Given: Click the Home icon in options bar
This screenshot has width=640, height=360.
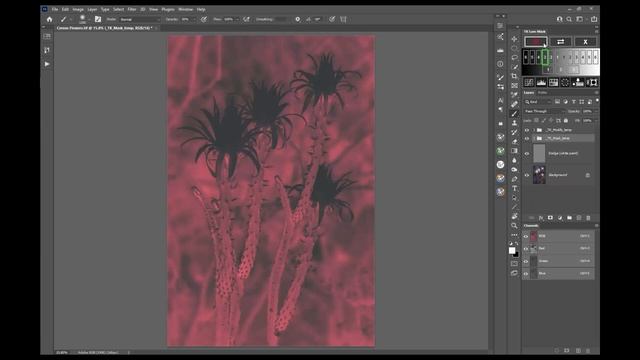Looking at the screenshot, I should (49, 19).
